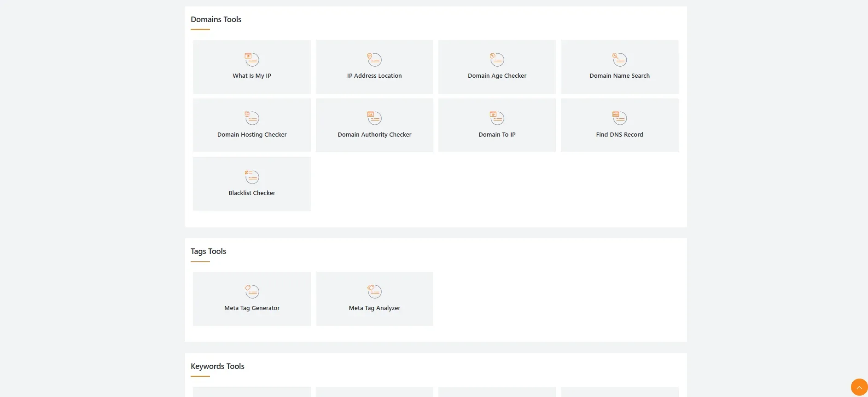Click the What Is My IP icon
The width and height of the screenshot is (868, 397).
point(252,59)
